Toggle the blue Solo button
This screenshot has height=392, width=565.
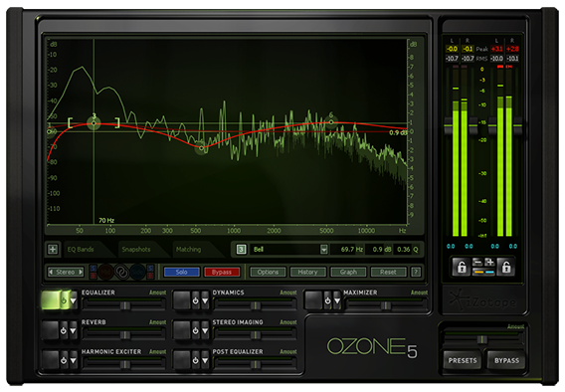point(182,272)
